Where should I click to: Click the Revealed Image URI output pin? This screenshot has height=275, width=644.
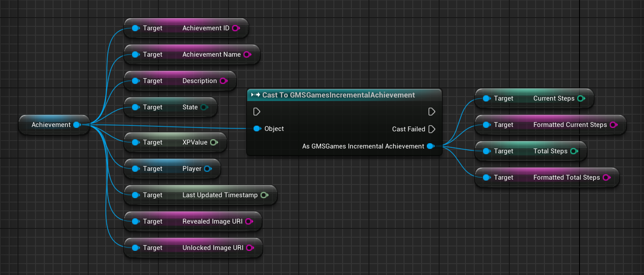coord(249,221)
